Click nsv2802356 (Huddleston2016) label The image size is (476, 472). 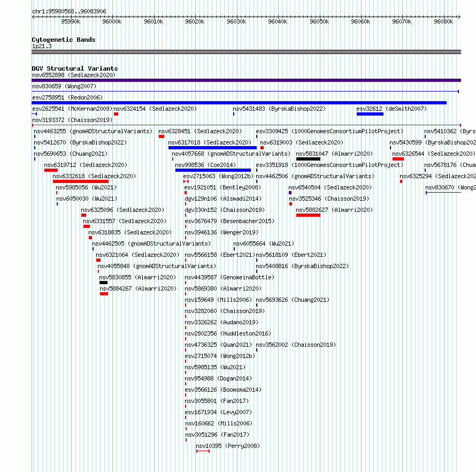coord(228,333)
